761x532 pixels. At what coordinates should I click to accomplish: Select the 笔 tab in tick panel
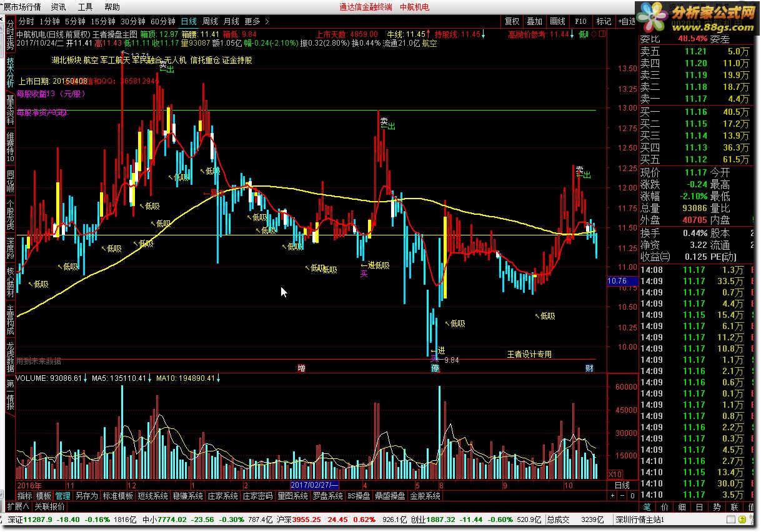[x=647, y=507]
